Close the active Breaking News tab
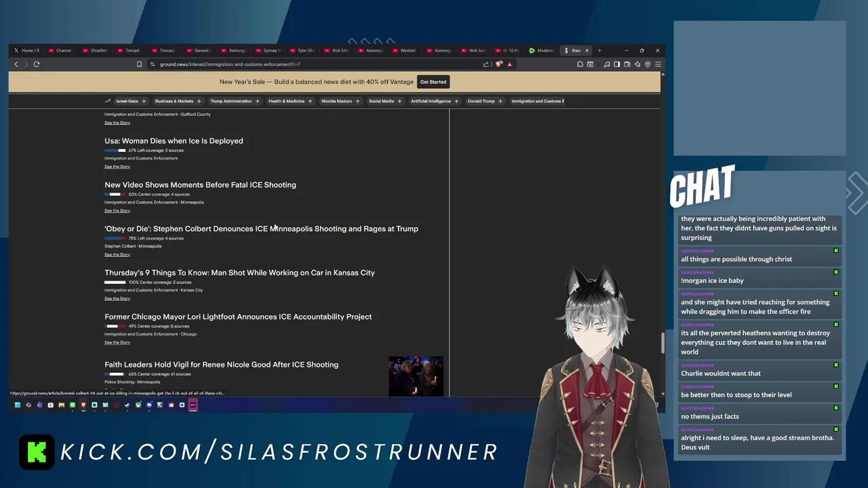Image resolution: width=868 pixels, height=488 pixels. (587, 50)
